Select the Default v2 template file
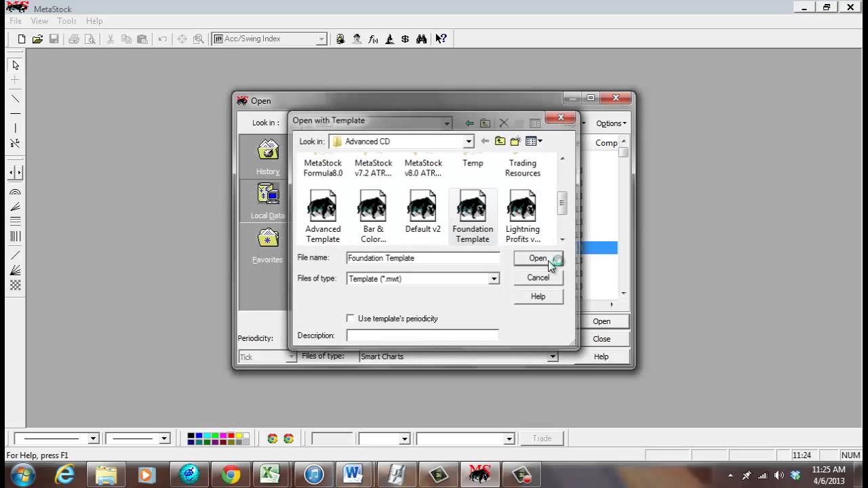The width and height of the screenshot is (868, 488). [x=422, y=211]
